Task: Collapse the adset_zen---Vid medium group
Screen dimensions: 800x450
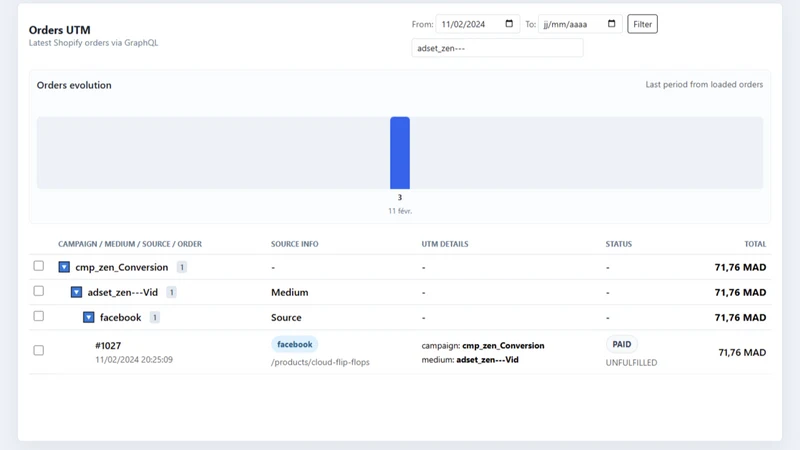Action: point(76,292)
